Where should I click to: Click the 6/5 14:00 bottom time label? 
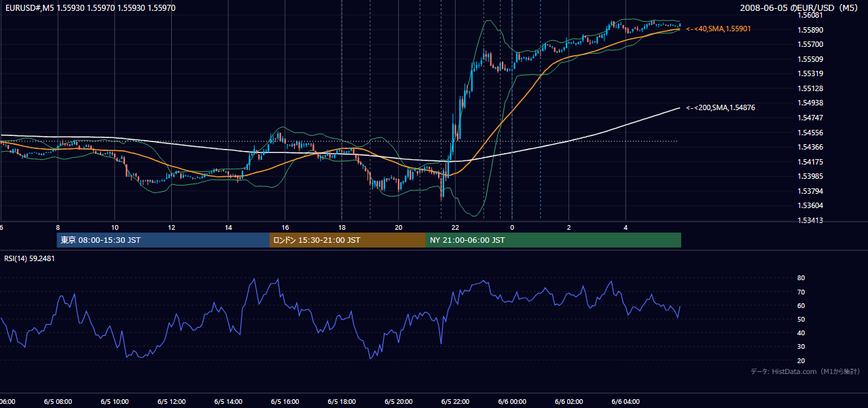(x=228, y=402)
